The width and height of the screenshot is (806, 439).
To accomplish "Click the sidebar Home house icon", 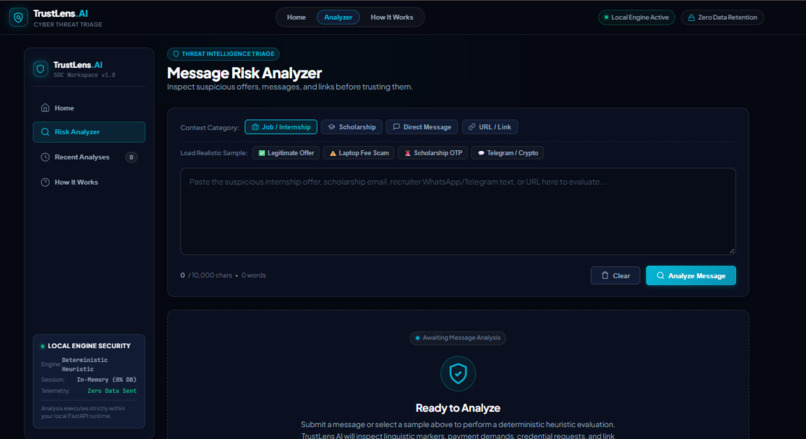I will point(45,108).
